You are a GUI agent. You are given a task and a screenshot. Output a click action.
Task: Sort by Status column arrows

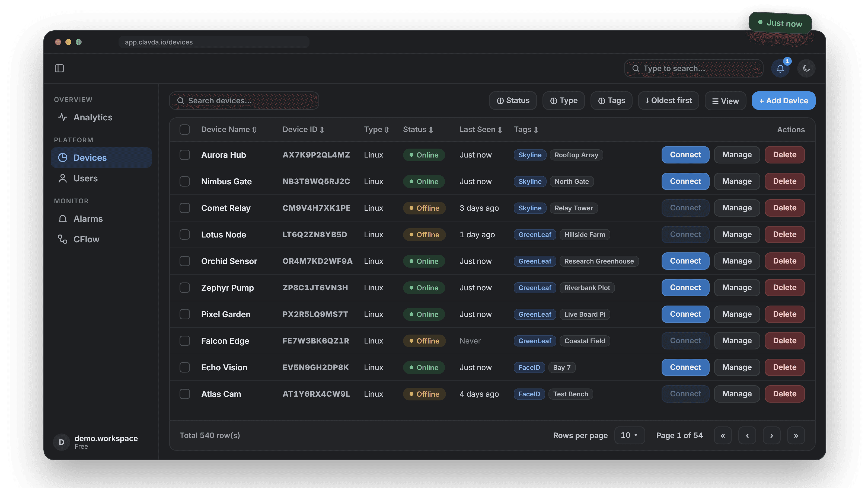coord(431,130)
